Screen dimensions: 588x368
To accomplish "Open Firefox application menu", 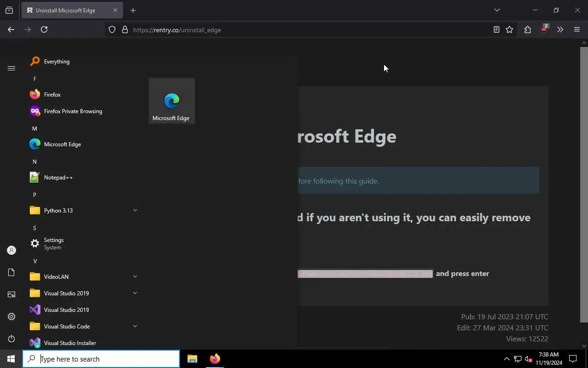I will (x=577, y=29).
